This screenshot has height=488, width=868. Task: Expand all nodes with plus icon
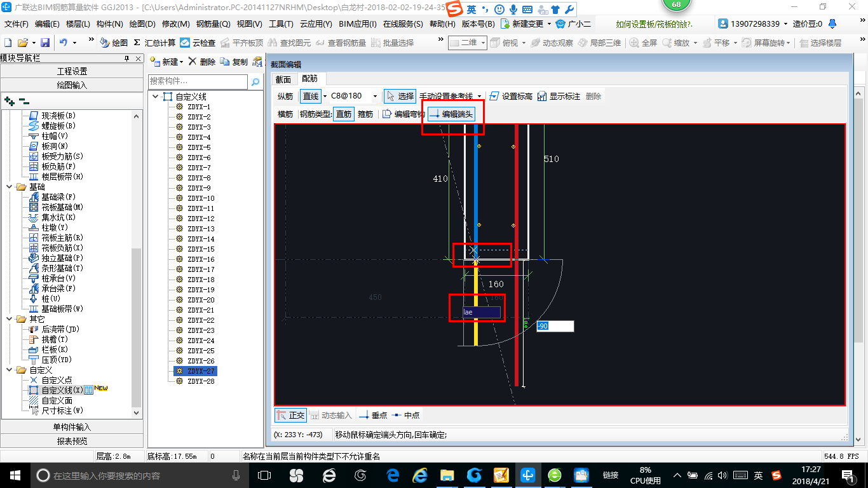click(10, 100)
